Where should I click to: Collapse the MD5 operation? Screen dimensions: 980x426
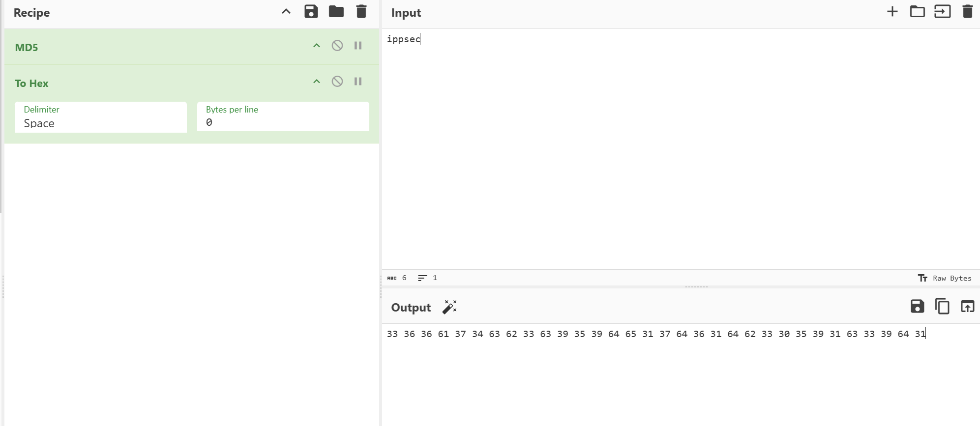coord(317,46)
